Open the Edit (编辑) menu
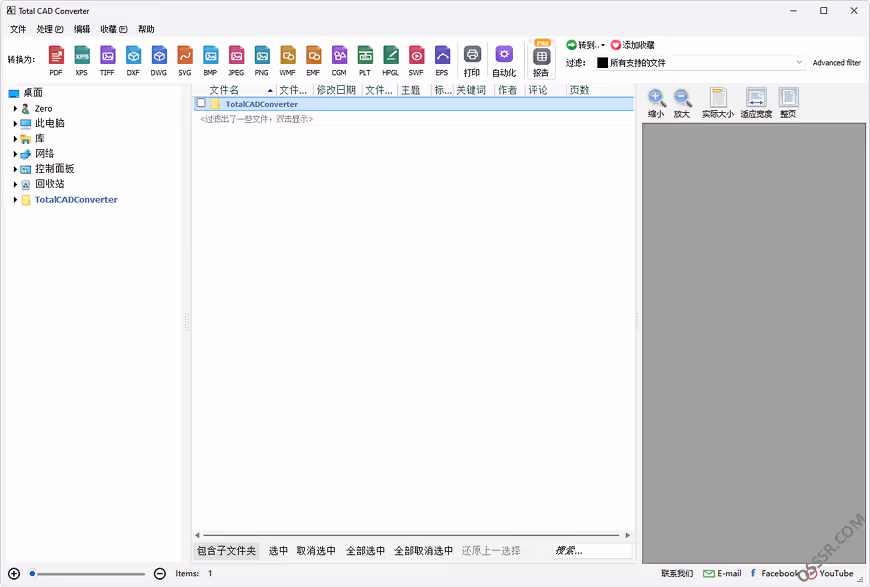 point(82,29)
